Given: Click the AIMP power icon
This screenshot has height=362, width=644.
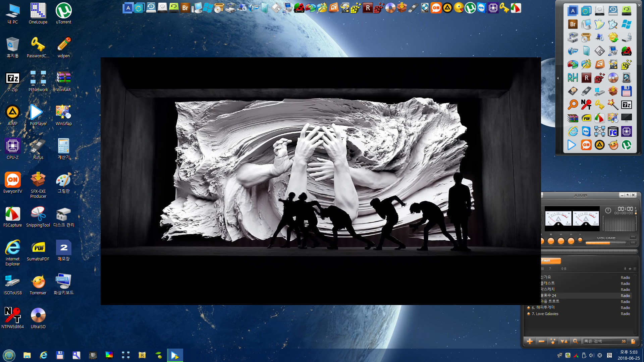Looking at the screenshot, I should point(608,210).
